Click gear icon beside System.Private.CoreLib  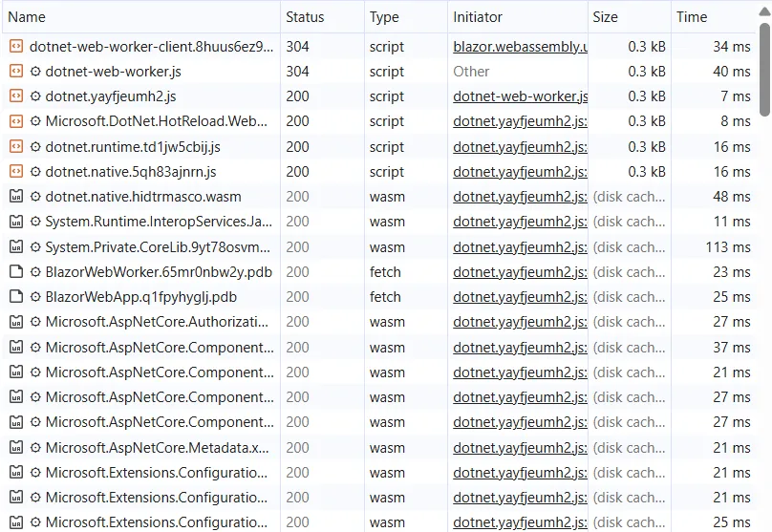click(x=35, y=247)
